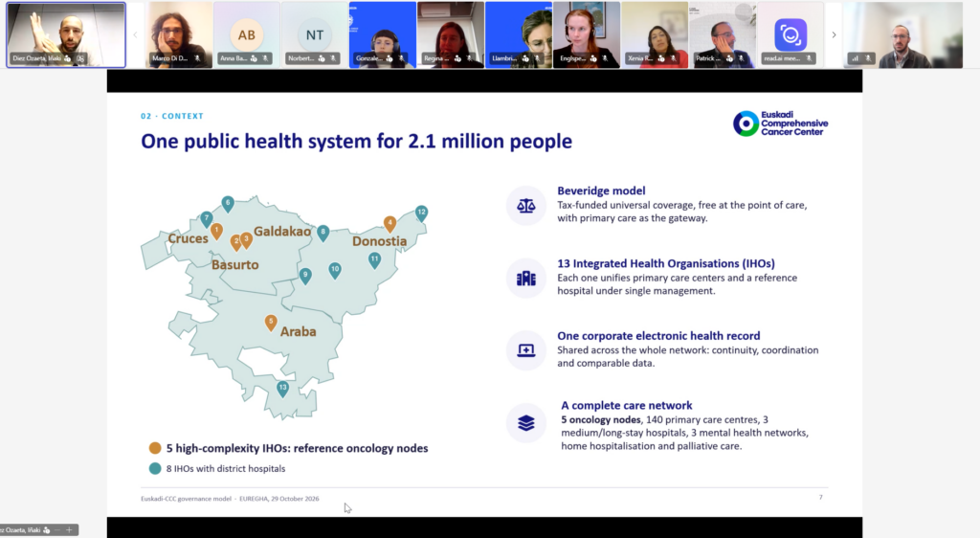Select Anna Ba... AB avatar tile

click(x=247, y=35)
